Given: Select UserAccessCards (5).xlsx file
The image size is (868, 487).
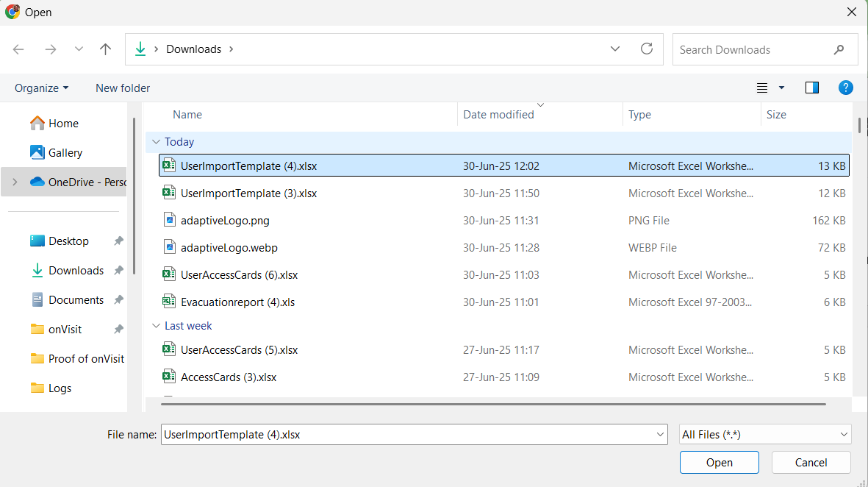Looking at the screenshot, I should [x=503, y=349].
